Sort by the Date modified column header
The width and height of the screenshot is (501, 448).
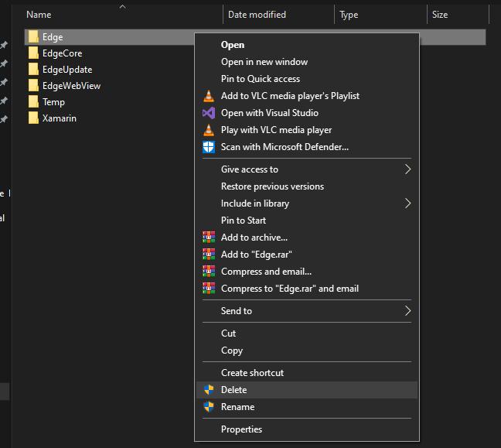click(x=257, y=15)
